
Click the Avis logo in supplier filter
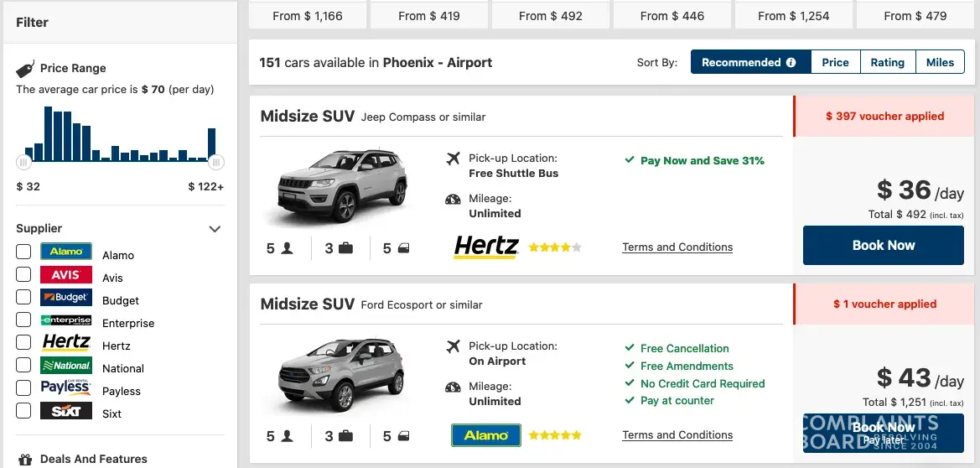65,274
